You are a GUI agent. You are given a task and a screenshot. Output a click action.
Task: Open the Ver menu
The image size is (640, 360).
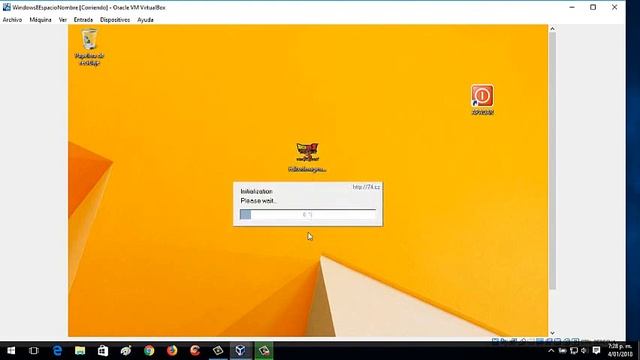click(62, 20)
